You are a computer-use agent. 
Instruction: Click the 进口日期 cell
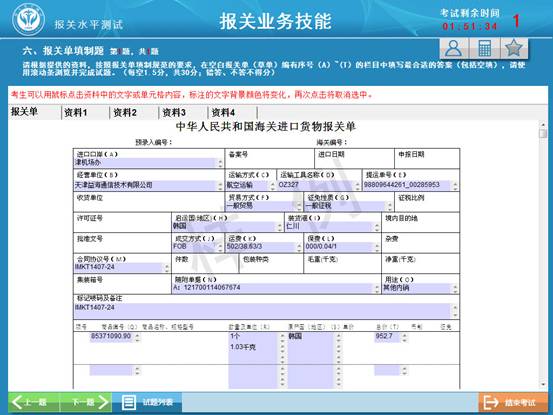pyautogui.click(x=354, y=158)
